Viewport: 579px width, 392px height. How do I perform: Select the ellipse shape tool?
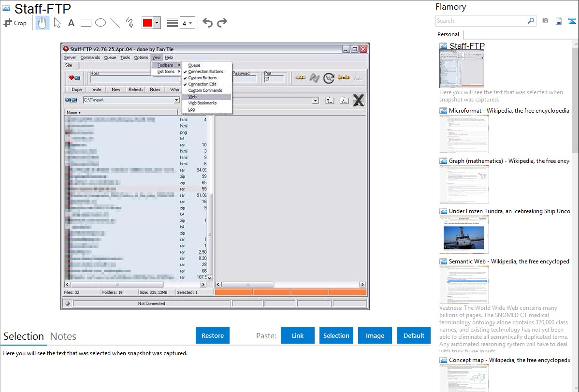tap(101, 23)
